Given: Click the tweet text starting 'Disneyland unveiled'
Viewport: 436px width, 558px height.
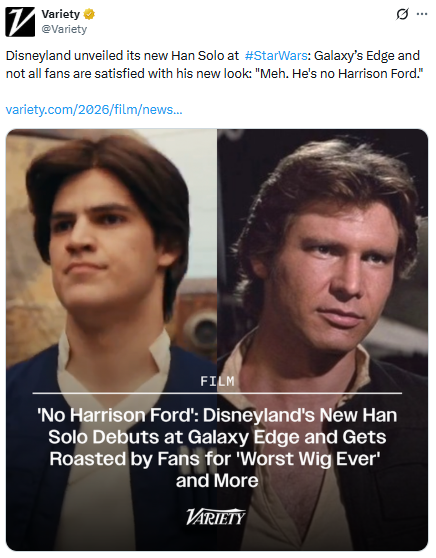Looking at the screenshot, I should (214, 65).
